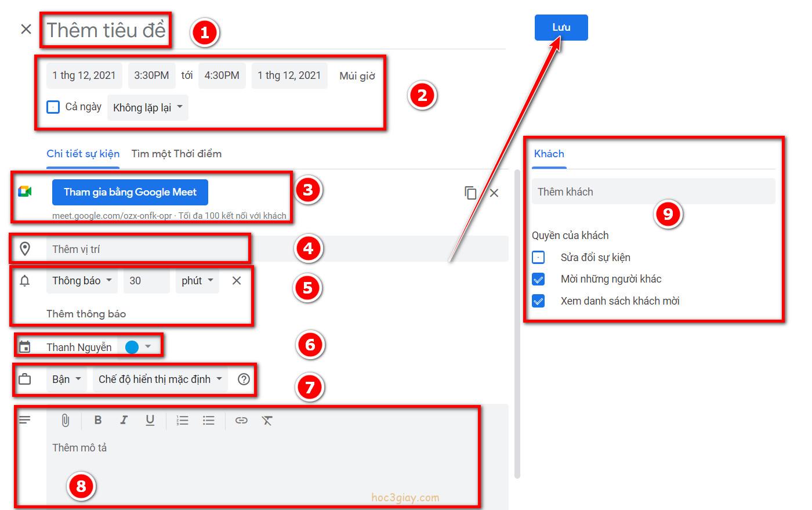Uncheck Mời những người khác permission

[538, 279]
